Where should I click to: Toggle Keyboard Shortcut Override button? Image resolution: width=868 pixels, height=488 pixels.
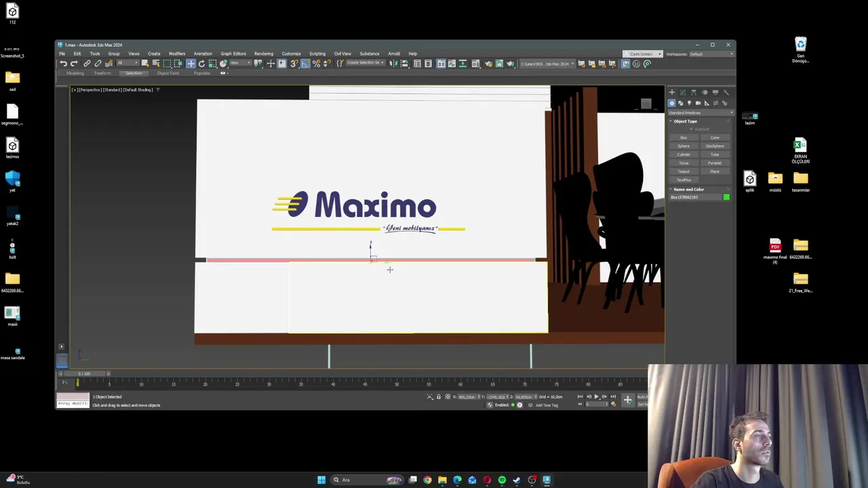[x=281, y=64]
